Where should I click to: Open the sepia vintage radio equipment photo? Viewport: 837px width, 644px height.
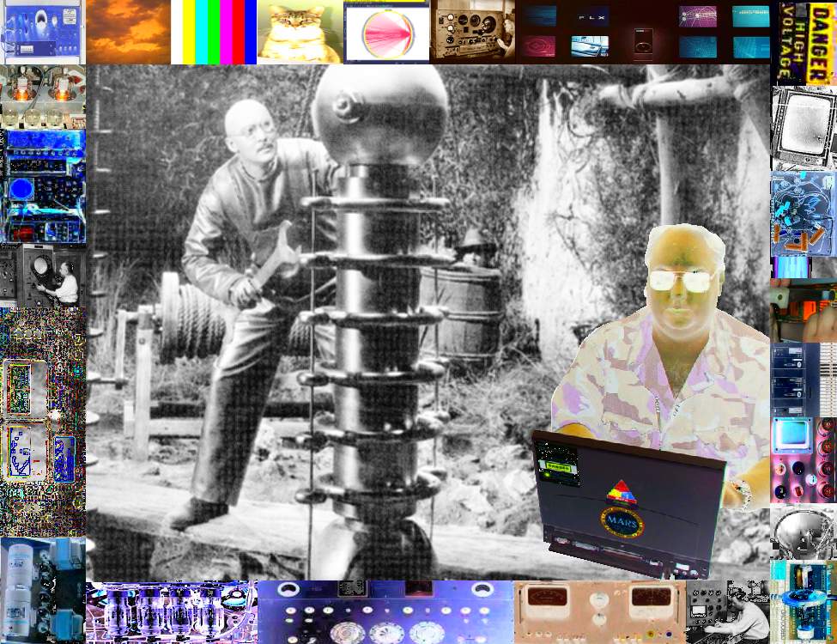pyautogui.click(x=472, y=32)
